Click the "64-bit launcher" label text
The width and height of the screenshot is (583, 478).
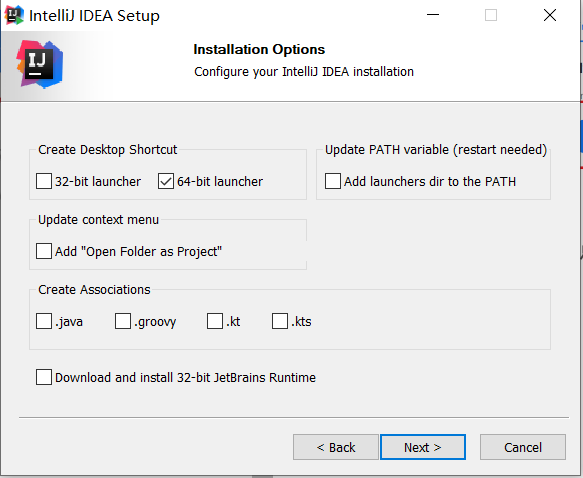(x=220, y=181)
